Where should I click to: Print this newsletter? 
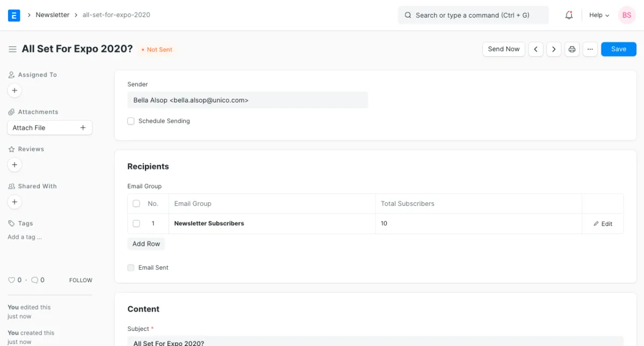point(572,49)
